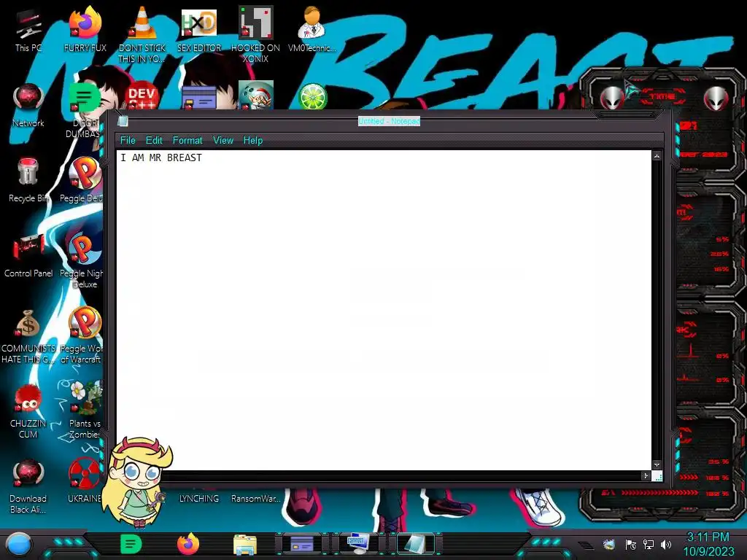Open the green chat app in taskbar
The height and width of the screenshot is (560, 747).
(131, 544)
